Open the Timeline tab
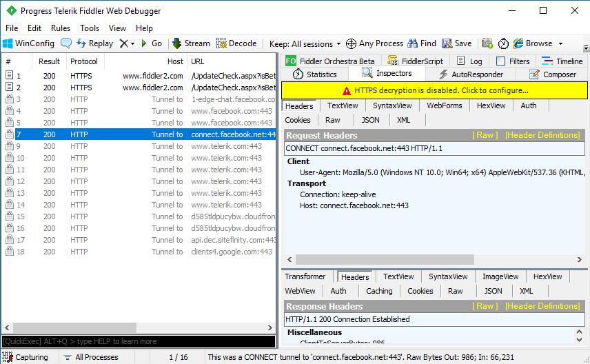This screenshot has width=590, height=364. 562,61
